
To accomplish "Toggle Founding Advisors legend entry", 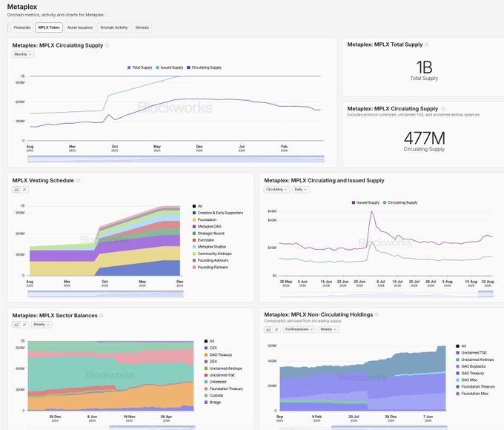I will pos(210,260).
